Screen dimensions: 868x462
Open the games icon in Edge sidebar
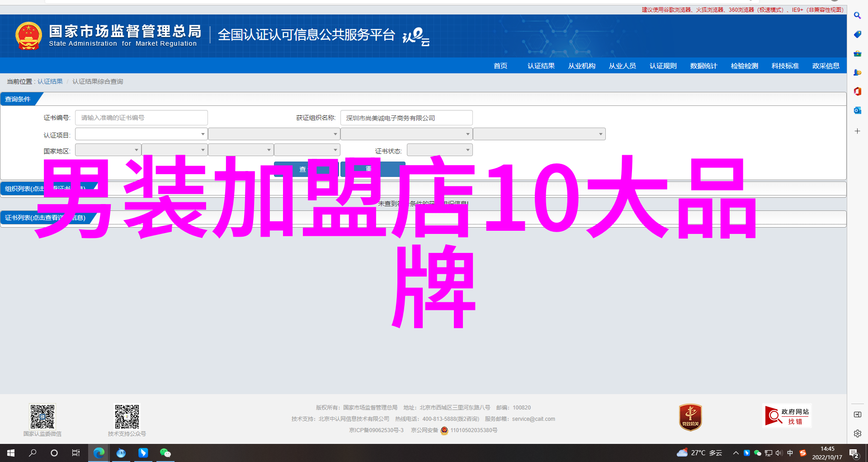pyautogui.click(x=857, y=72)
